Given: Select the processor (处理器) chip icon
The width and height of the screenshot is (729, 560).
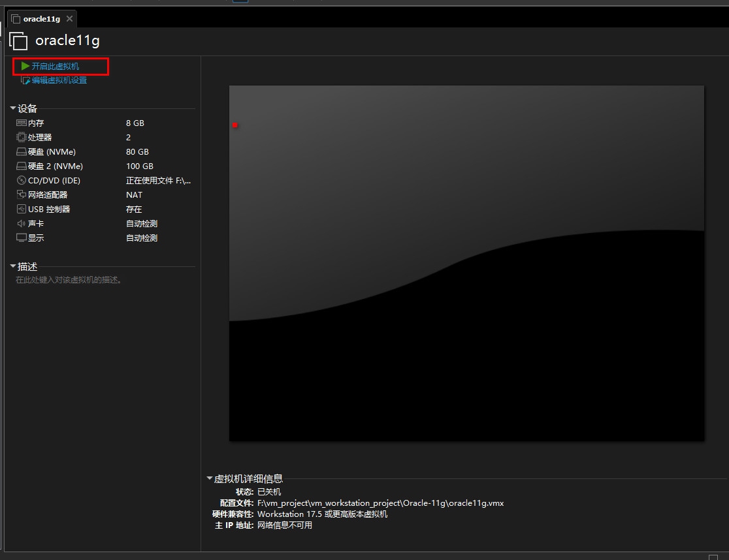Looking at the screenshot, I should pyautogui.click(x=22, y=137).
